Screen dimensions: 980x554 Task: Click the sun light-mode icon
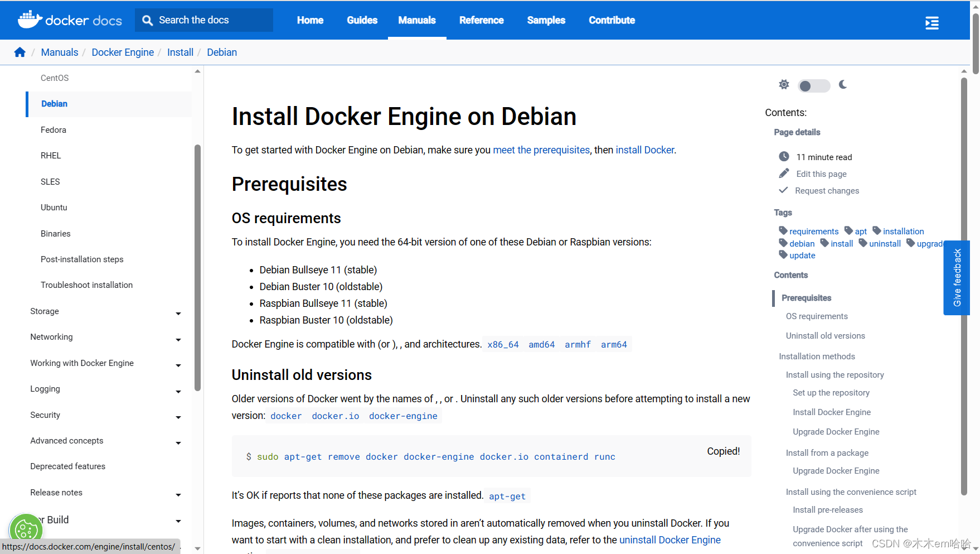click(784, 85)
